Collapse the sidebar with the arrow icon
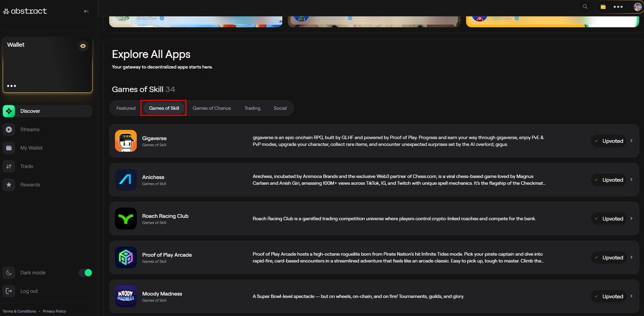This screenshot has width=644, height=316. [86, 11]
